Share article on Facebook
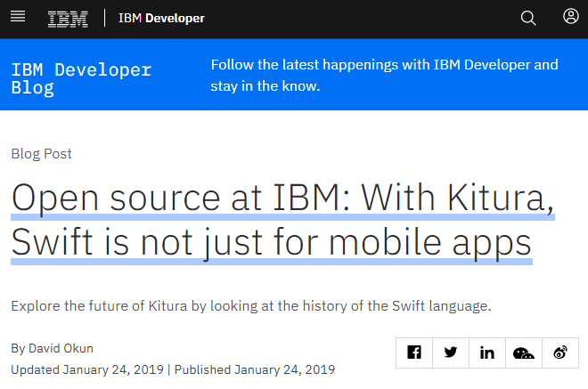The image size is (588, 389). point(414,353)
